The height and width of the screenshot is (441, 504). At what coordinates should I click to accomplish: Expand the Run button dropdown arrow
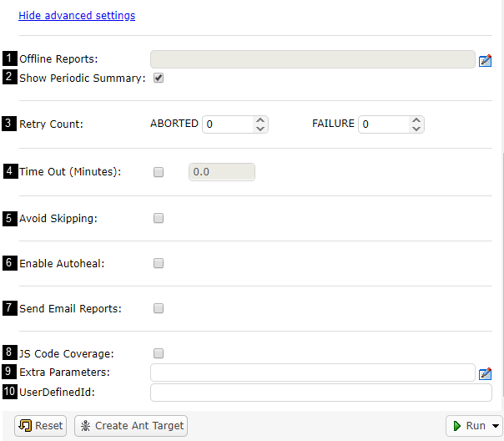click(x=496, y=426)
